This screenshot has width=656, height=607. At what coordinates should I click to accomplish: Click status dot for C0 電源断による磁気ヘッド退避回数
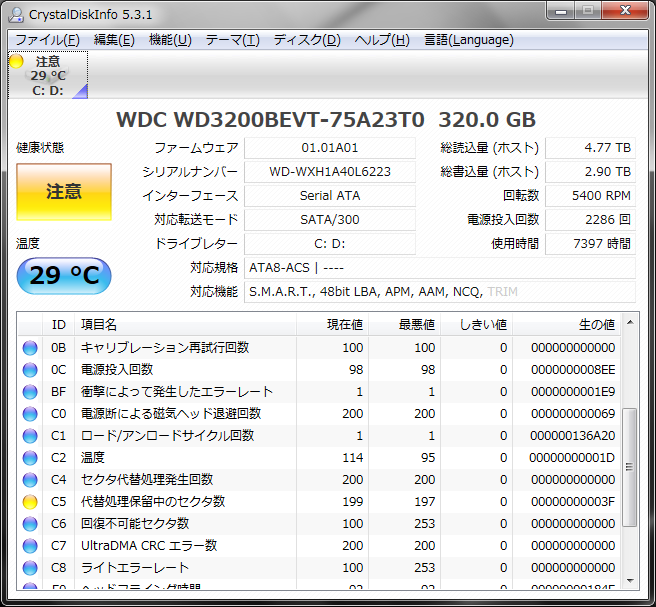click(x=30, y=414)
